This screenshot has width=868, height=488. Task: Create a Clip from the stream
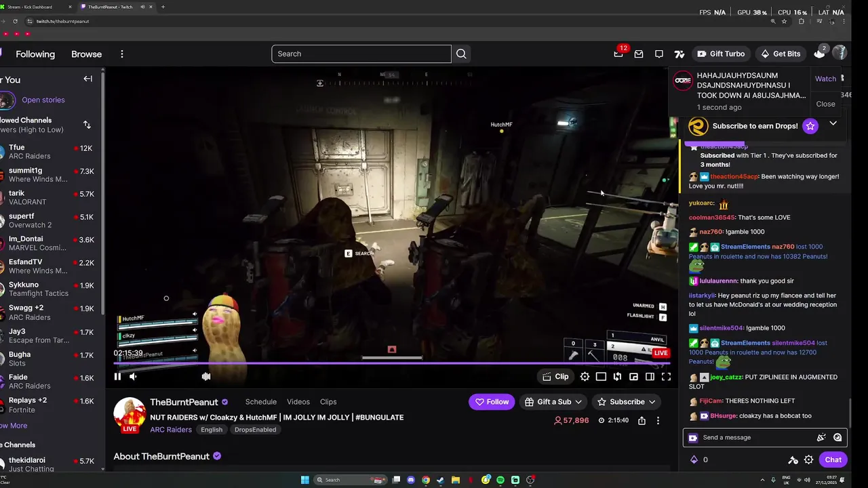point(555,377)
